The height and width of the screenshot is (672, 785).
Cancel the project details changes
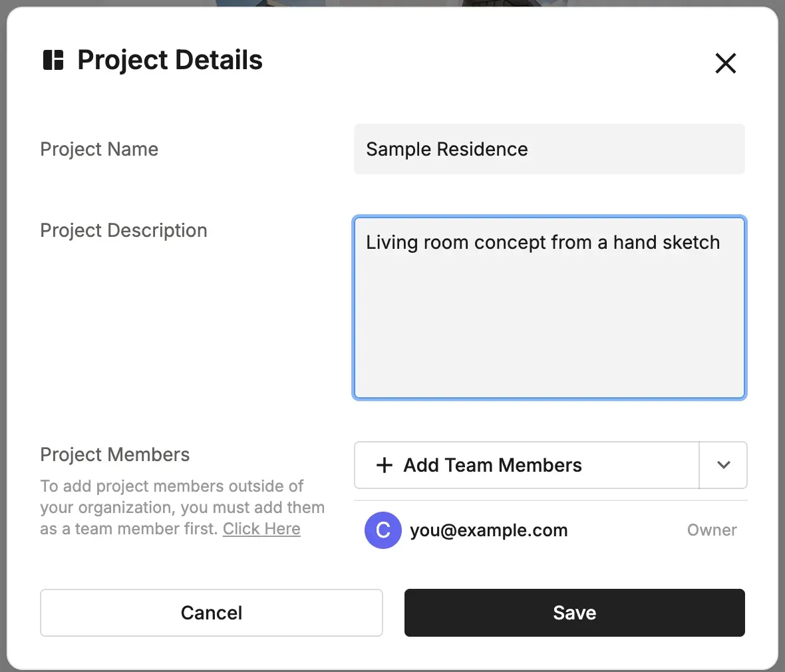pyautogui.click(x=212, y=612)
